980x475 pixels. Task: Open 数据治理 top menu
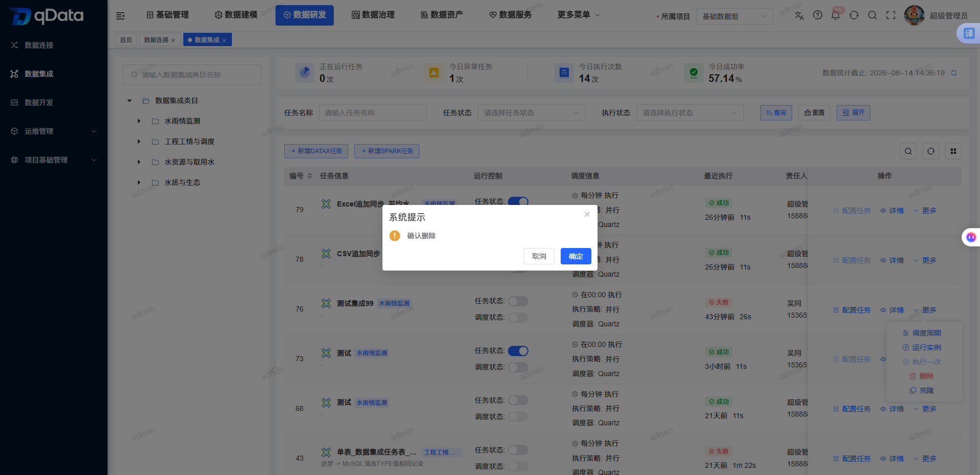click(373, 15)
